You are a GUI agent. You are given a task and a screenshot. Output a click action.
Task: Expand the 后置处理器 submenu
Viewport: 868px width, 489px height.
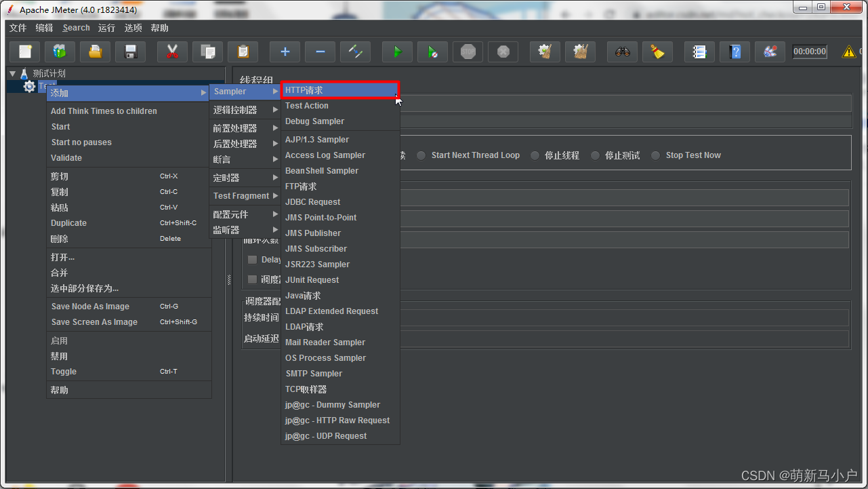point(245,144)
